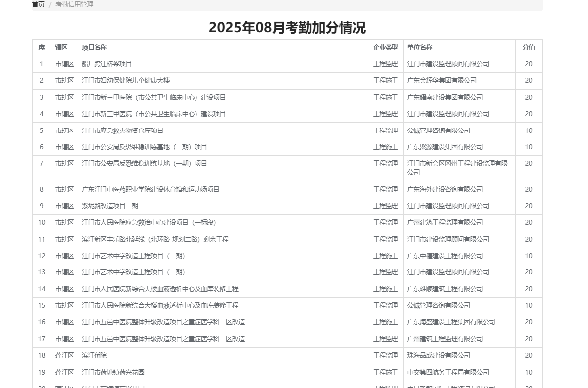Click the 广东海外建设咨询有限公司 company cell
Image resolution: width=588 pixels, height=388 pixels.
click(445, 189)
